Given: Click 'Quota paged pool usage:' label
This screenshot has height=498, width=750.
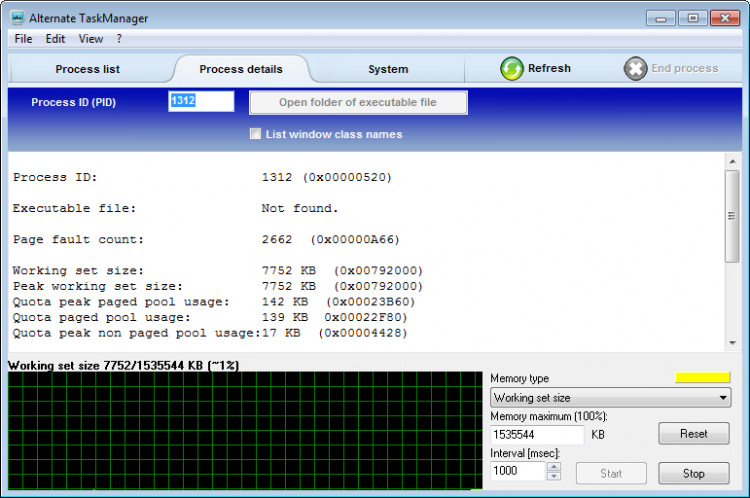Looking at the screenshot, I should 101,318.
